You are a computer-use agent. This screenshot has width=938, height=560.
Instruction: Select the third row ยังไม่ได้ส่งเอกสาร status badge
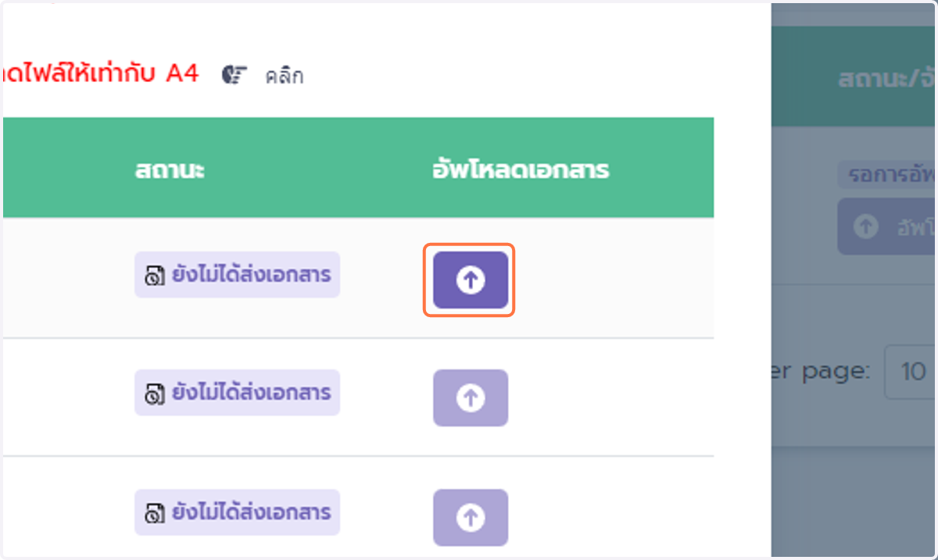pos(237,512)
